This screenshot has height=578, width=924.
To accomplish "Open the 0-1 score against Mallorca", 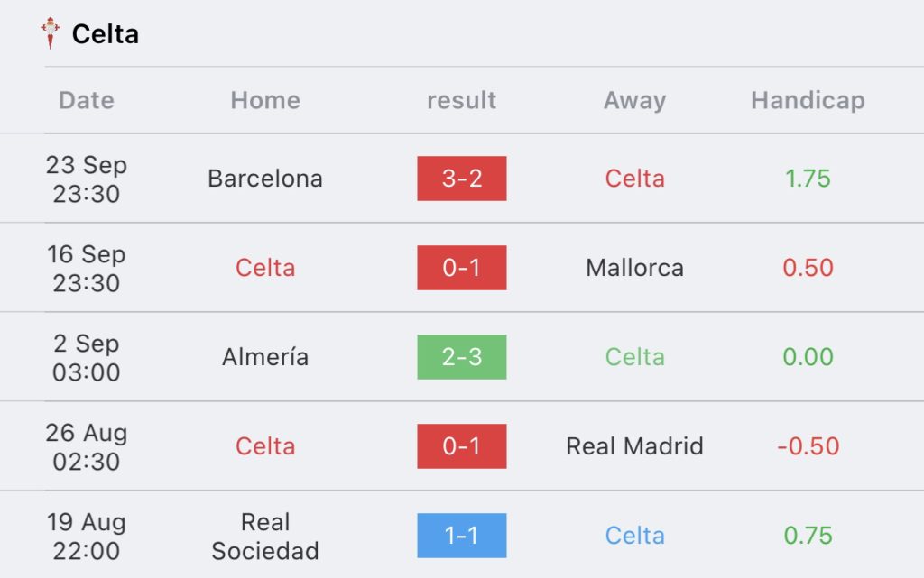I will point(462,268).
